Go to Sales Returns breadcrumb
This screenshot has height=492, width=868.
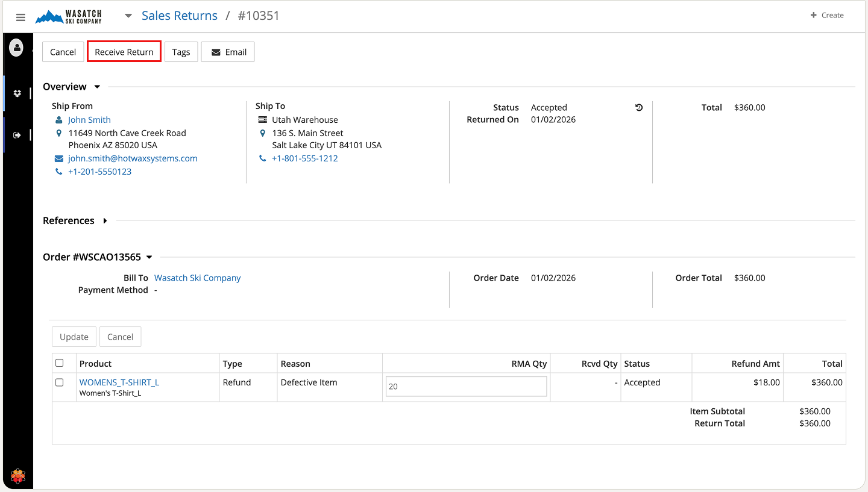[x=179, y=16]
